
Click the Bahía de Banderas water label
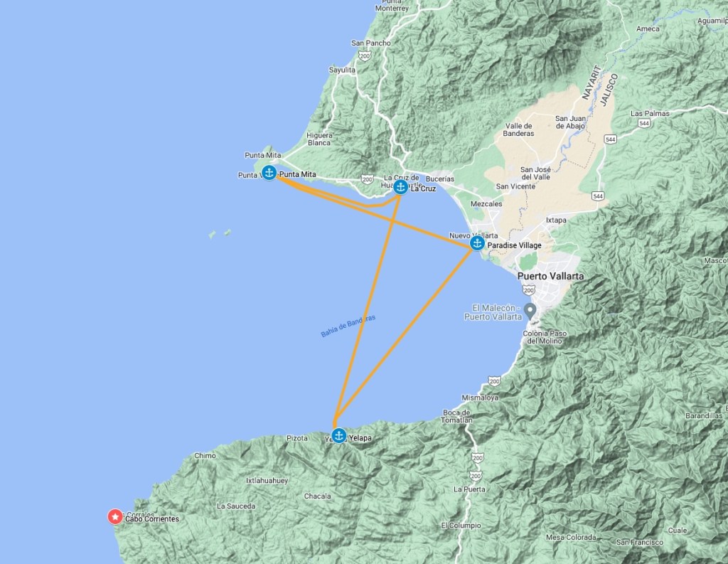click(348, 326)
